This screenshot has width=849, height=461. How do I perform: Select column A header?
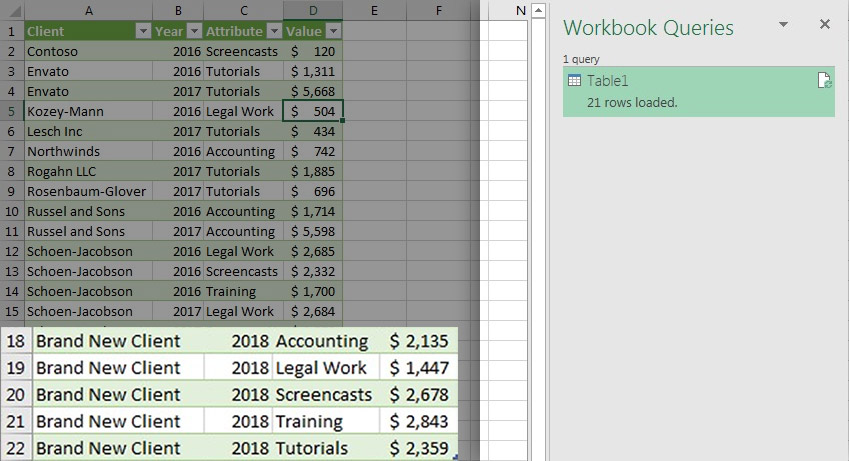pos(88,10)
